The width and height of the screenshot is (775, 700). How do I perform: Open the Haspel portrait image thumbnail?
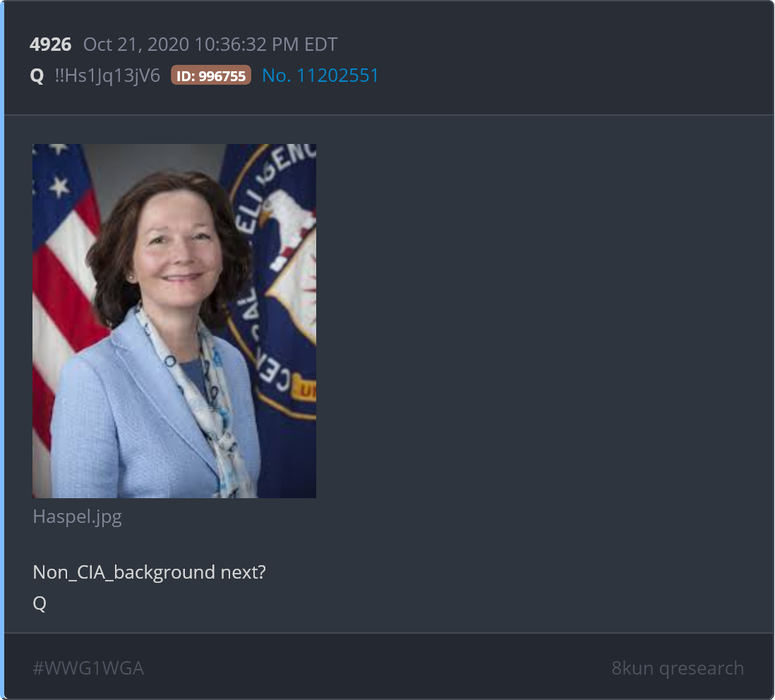[174, 320]
